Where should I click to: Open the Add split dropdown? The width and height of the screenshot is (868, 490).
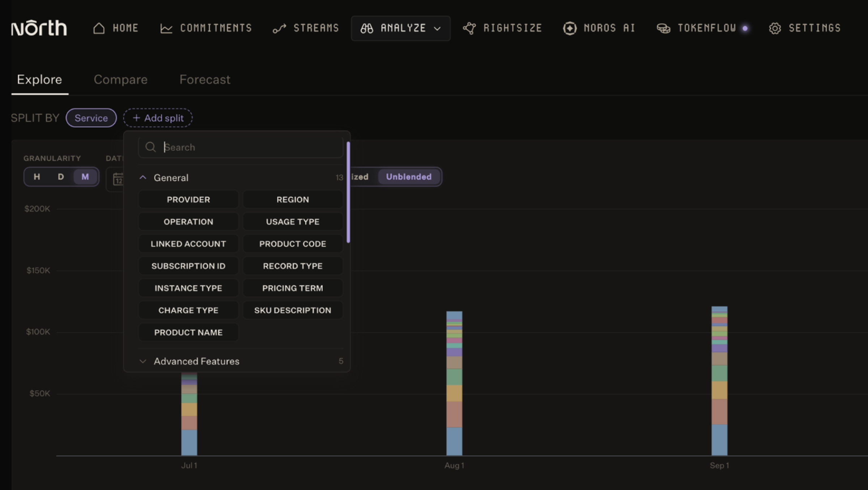pyautogui.click(x=158, y=118)
